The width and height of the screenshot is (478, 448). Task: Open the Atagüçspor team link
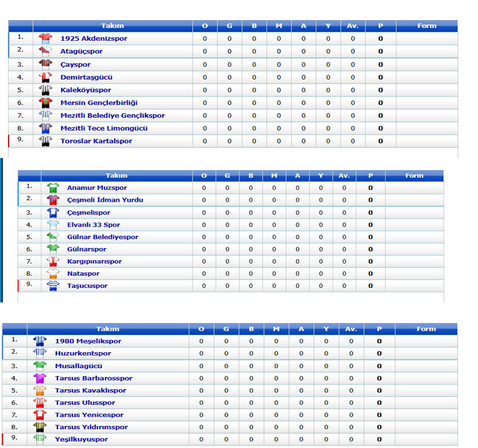pyautogui.click(x=81, y=51)
